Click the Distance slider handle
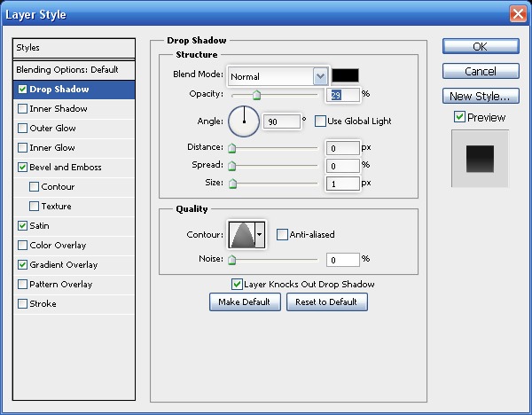 pos(232,148)
